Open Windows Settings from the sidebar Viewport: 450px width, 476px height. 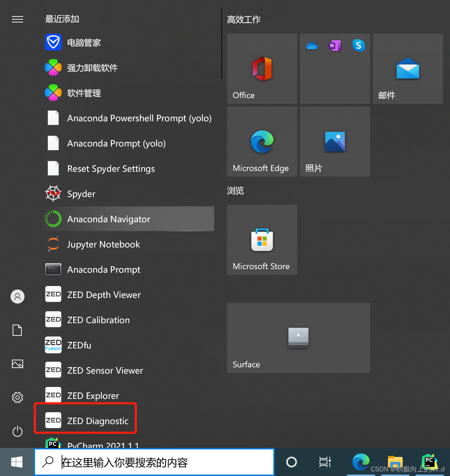pos(18,397)
